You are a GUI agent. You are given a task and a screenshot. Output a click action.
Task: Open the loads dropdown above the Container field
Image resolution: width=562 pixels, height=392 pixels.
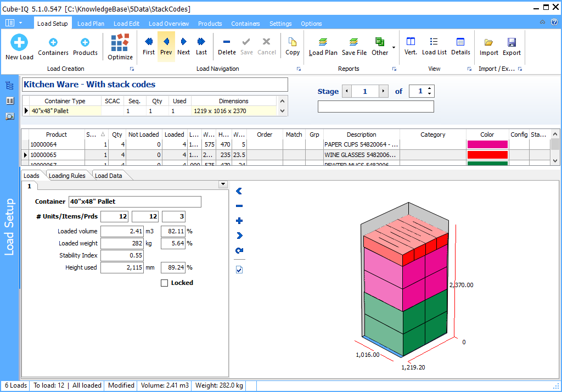click(x=222, y=184)
